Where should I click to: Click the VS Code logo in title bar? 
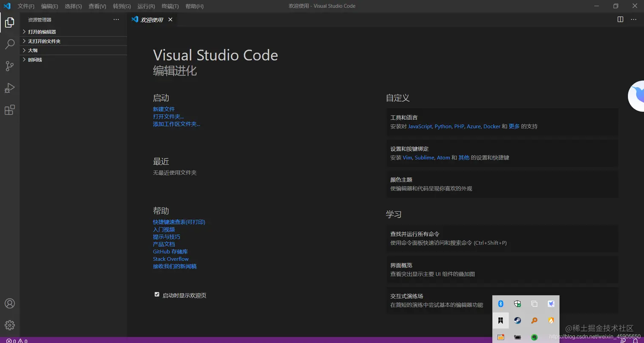pyautogui.click(x=7, y=6)
